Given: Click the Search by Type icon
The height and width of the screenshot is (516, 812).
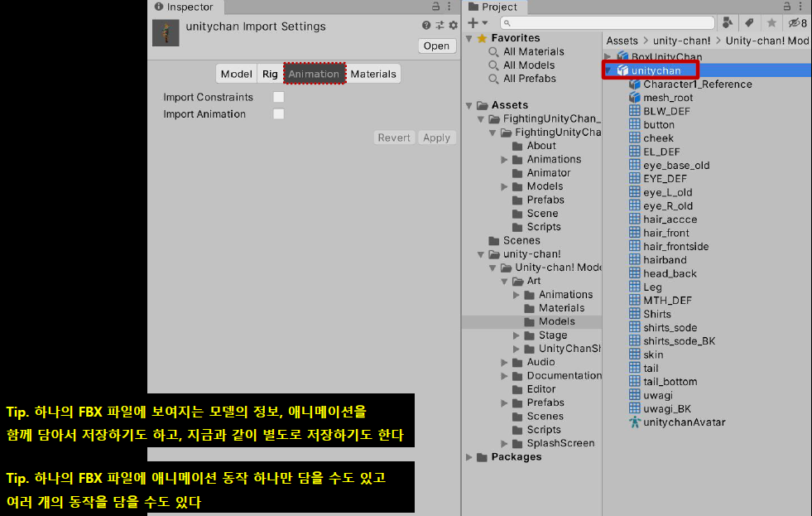Looking at the screenshot, I should [x=728, y=23].
